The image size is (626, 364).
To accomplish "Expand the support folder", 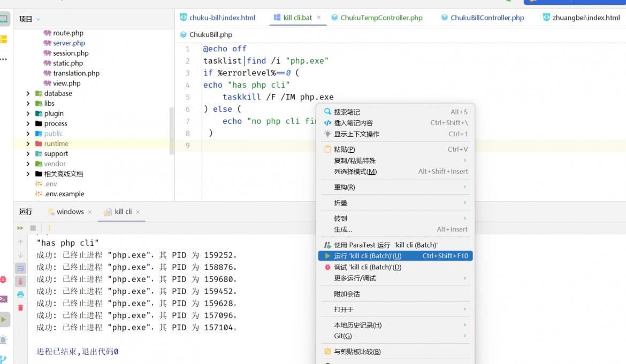I will pyautogui.click(x=28, y=153).
